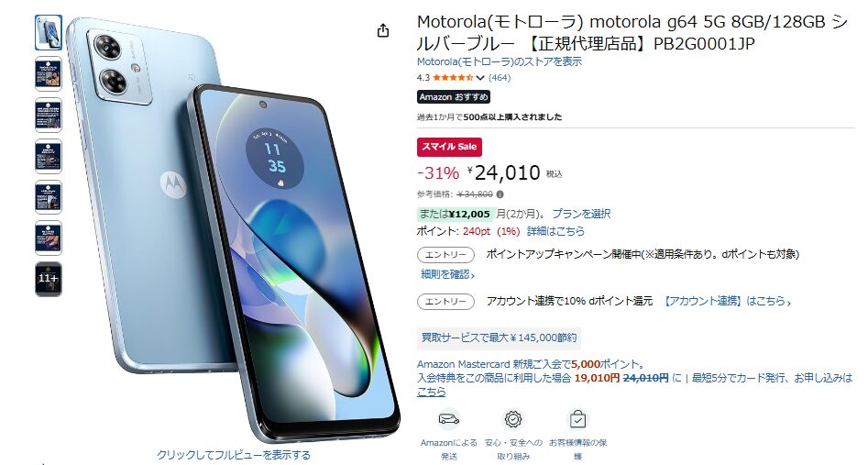Open the 11+ more images thumbnail

pos(49,279)
